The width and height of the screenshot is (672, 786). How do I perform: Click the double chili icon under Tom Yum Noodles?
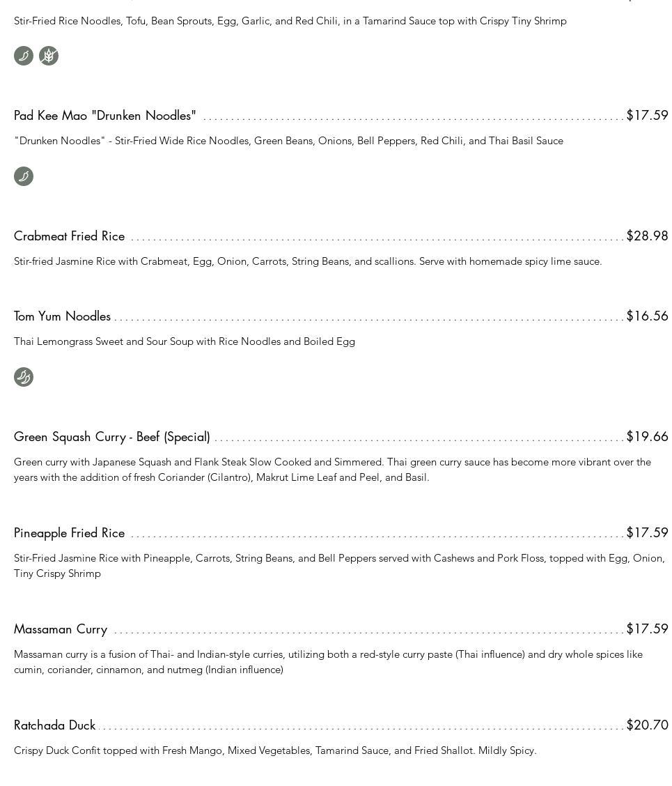24,377
